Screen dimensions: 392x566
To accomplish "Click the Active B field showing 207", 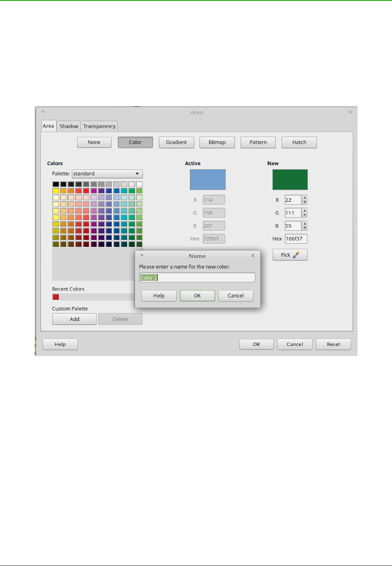I will click(x=214, y=226).
